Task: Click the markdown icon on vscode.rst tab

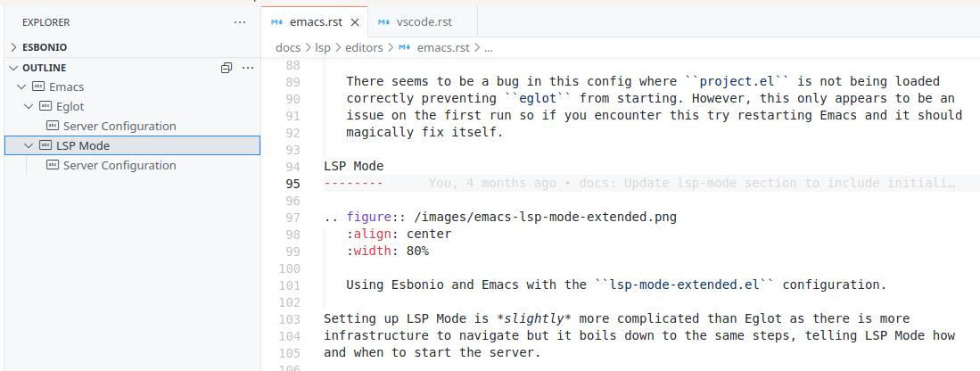Action: (383, 22)
